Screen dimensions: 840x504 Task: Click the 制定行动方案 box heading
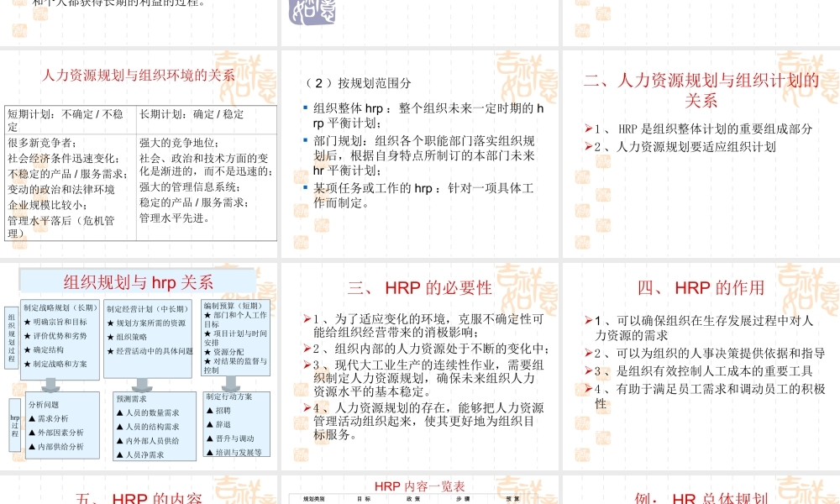[228, 396]
